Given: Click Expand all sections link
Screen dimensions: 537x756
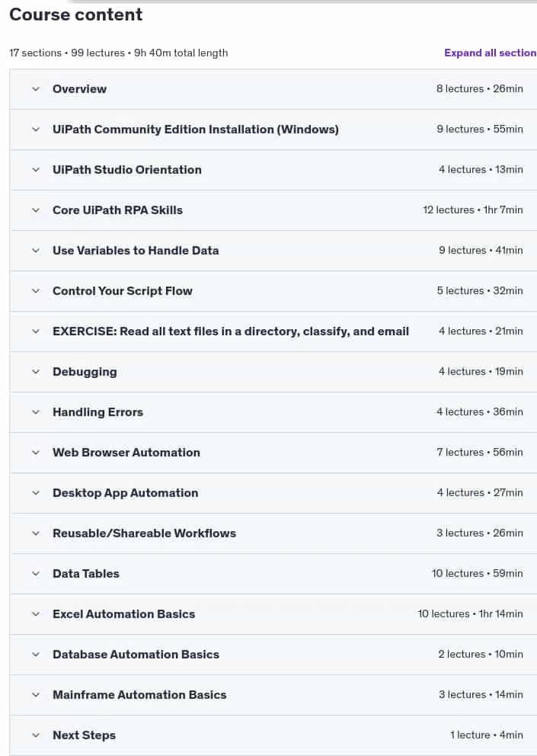Looking at the screenshot, I should pos(491,53).
